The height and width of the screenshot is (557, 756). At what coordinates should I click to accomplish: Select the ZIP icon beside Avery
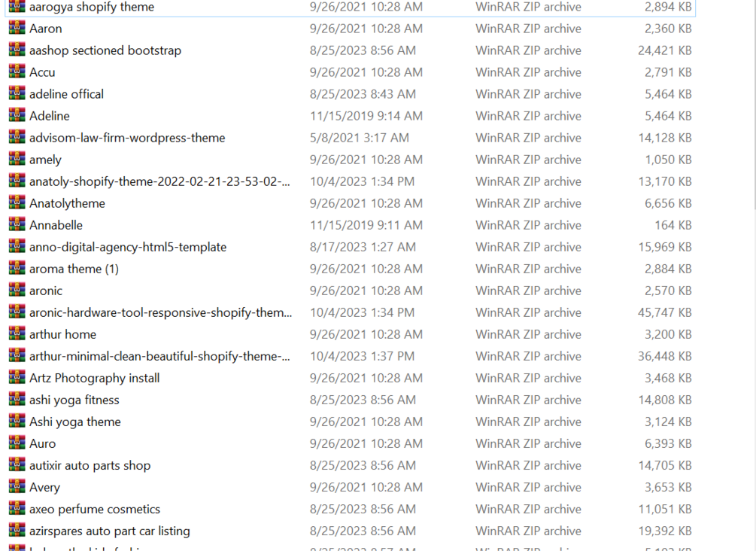tap(17, 486)
